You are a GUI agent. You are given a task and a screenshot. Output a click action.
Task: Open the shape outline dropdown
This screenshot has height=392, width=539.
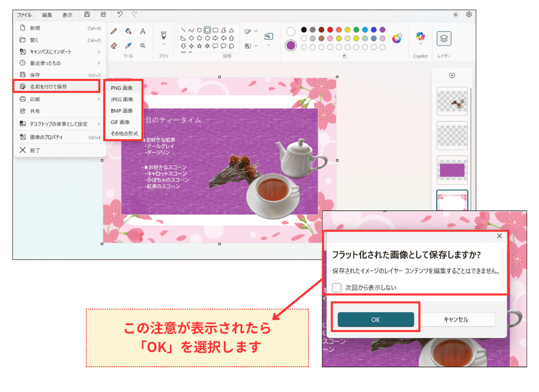pos(255,31)
